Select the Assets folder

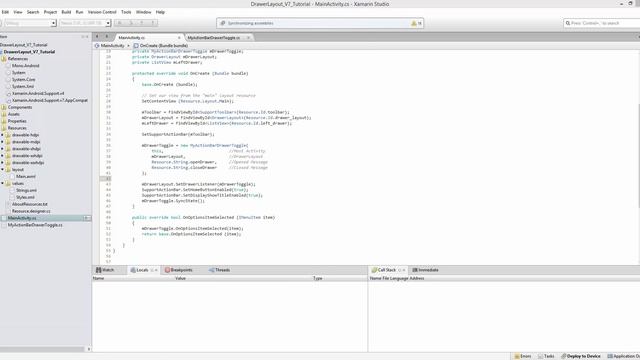click(13, 114)
